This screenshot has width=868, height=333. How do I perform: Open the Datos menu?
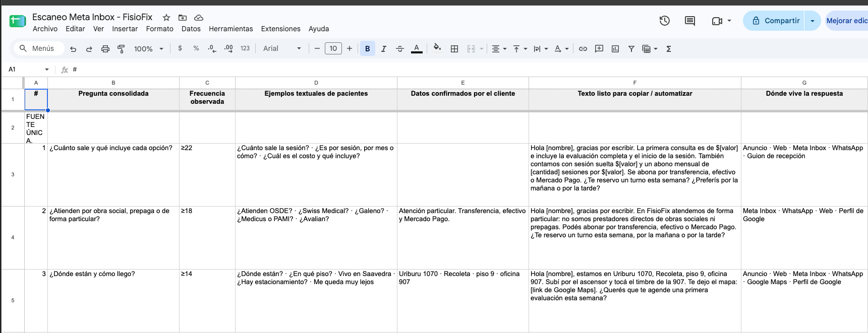pos(191,29)
